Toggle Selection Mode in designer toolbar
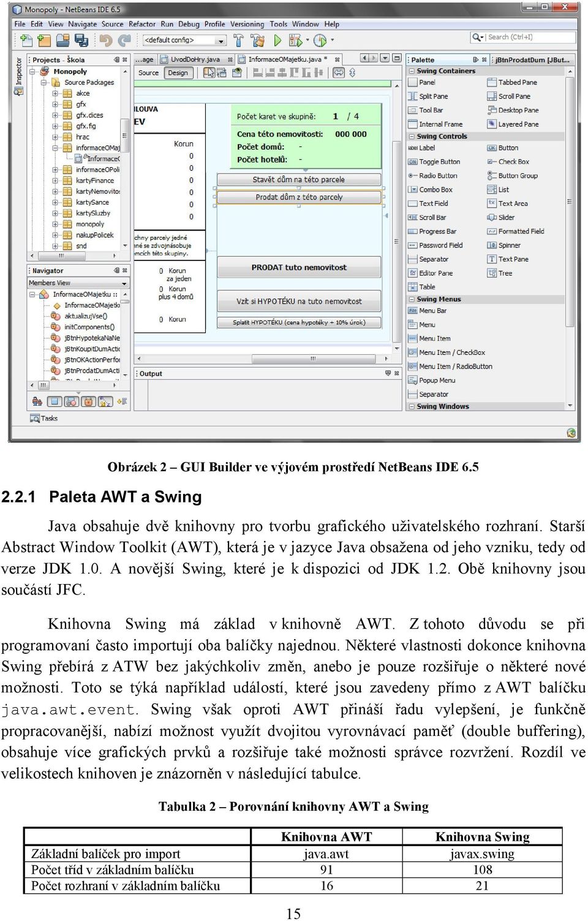Screen dimensions: 588x921 click(x=209, y=72)
